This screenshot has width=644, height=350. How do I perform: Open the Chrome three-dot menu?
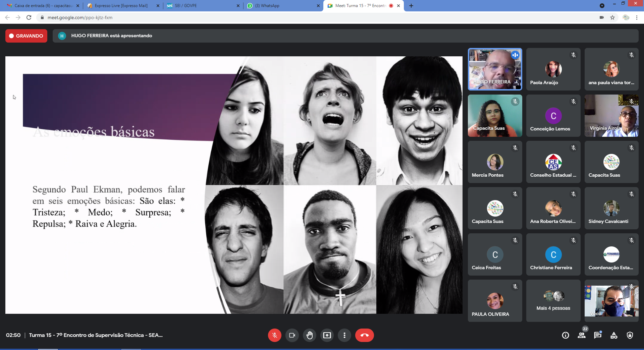(637, 17)
